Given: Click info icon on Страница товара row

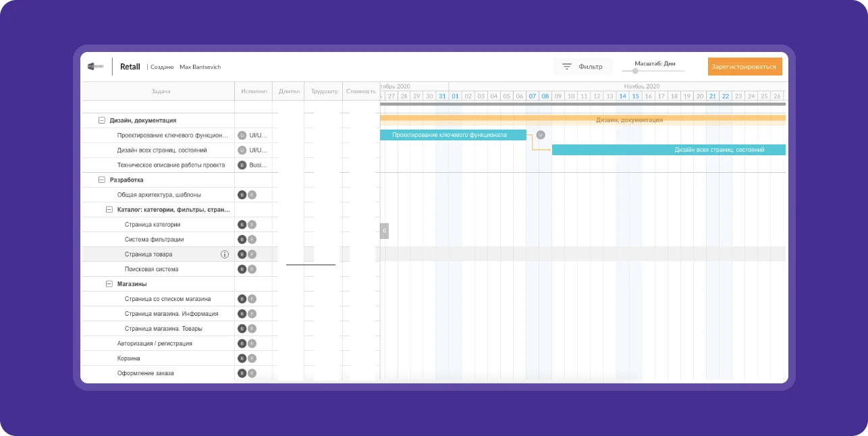Looking at the screenshot, I should click(225, 254).
